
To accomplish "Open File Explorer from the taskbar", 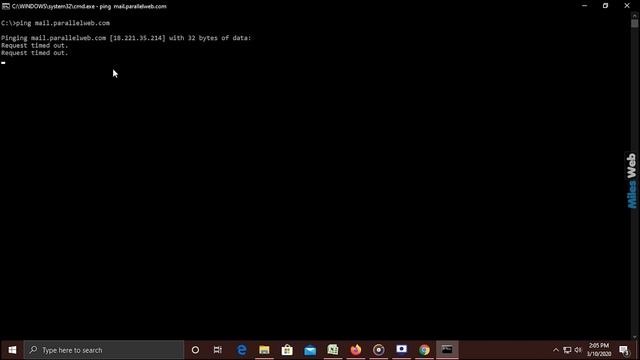I will [x=264, y=350].
